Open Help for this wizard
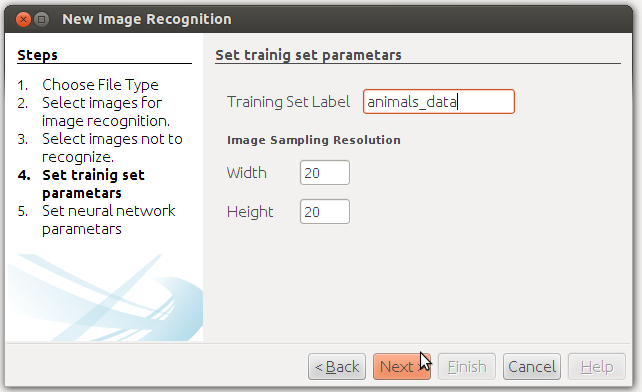Screen dimensions: 642x392 597,367
